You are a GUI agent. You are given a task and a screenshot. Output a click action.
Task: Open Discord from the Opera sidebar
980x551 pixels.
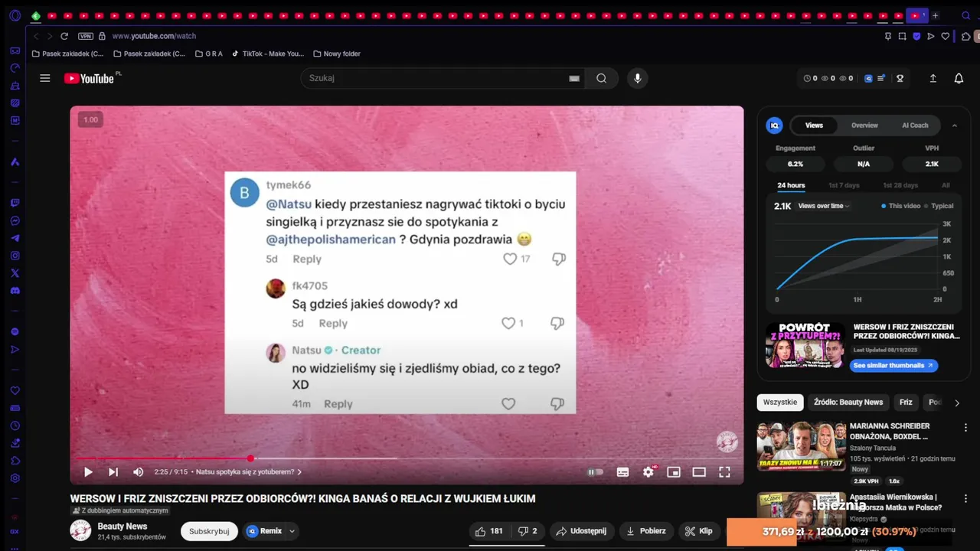[15, 291]
